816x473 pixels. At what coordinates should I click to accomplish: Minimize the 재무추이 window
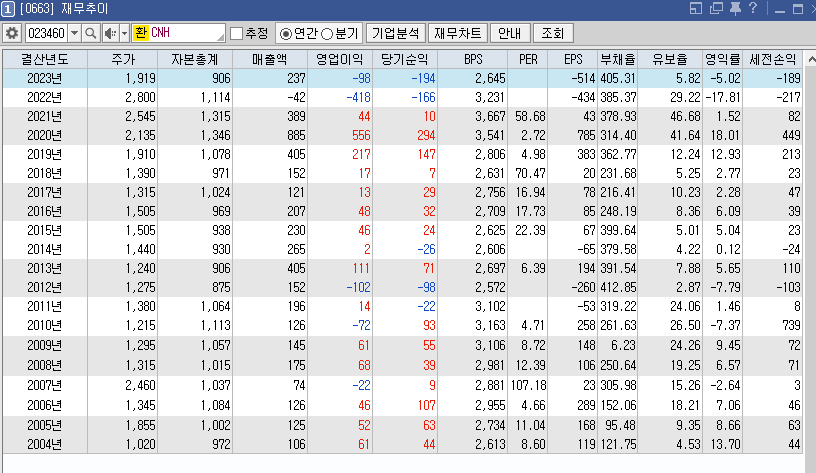[780, 9]
